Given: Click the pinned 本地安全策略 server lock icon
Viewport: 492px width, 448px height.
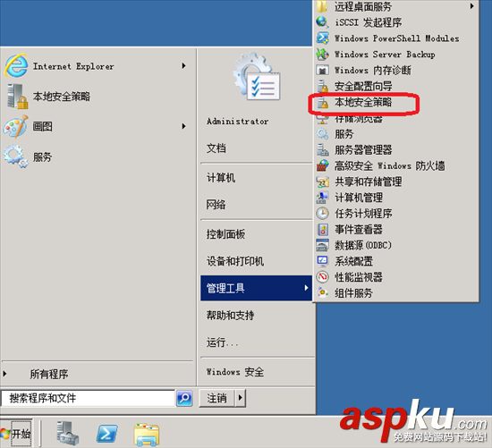Looking at the screenshot, I should 17,97.
